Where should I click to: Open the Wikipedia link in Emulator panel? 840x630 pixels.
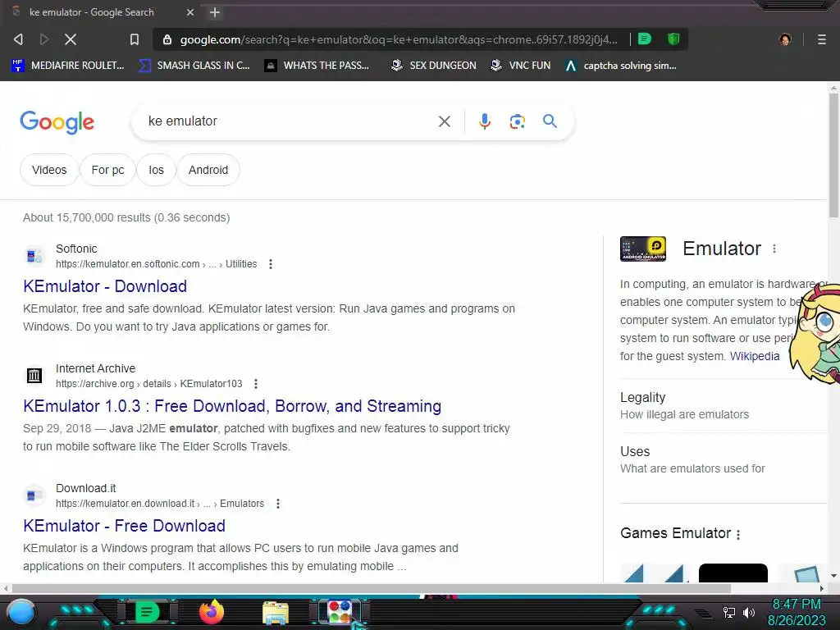(x=755, y=356)
